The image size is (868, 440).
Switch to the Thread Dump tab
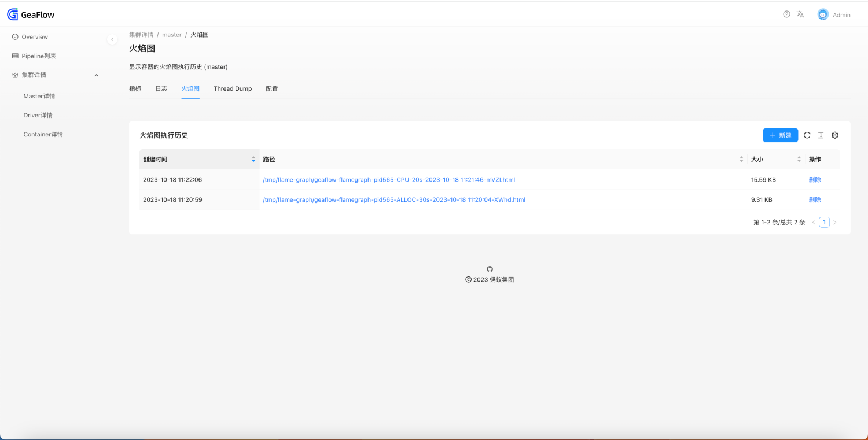coord(233,88)
